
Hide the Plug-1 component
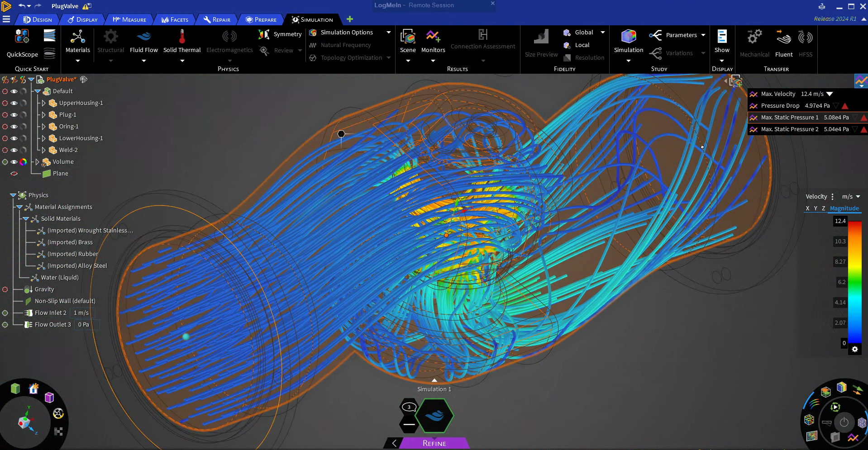point(14,115)
